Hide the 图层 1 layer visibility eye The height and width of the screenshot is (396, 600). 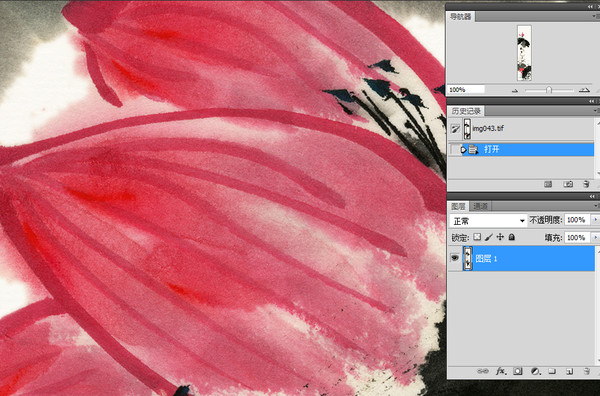pyautogui.click(x=455, y=258)
